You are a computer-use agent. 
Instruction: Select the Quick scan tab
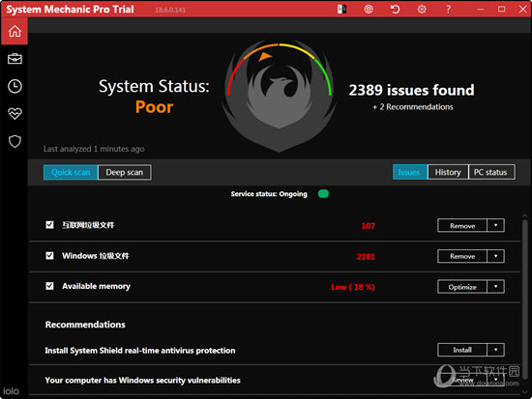[x=71, y=172]
